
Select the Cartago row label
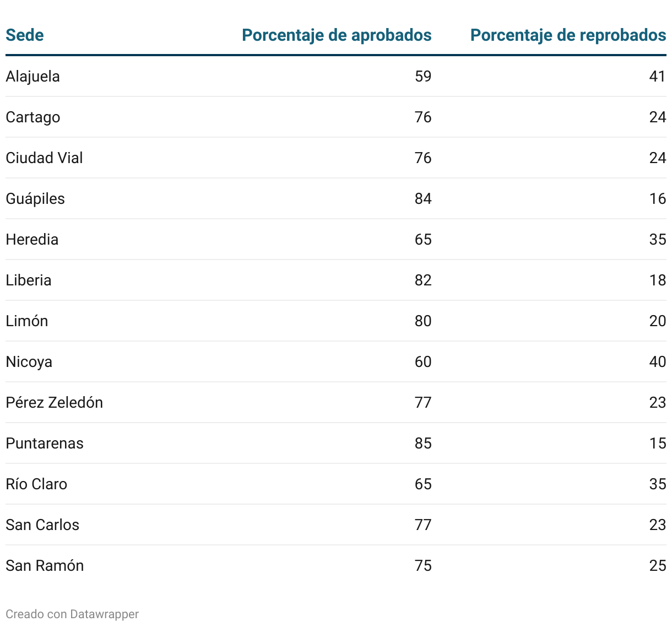[32, 117]
